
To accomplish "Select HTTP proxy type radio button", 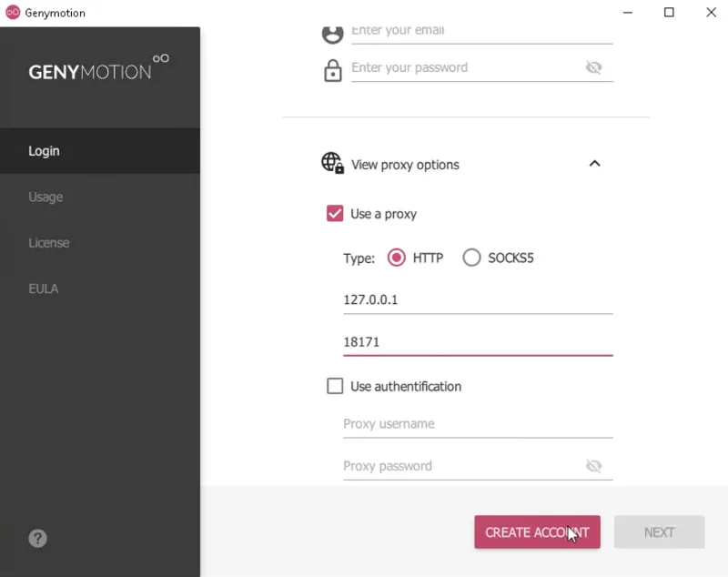I will tap(396, 258).
